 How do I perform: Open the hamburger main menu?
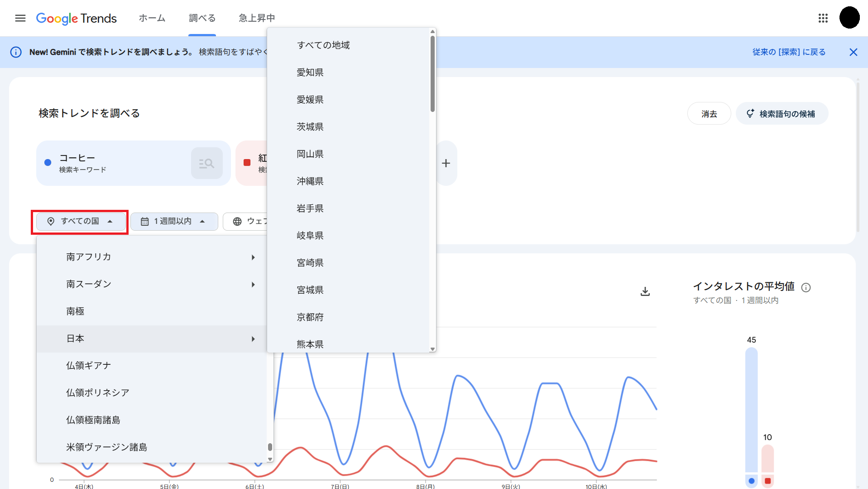tap(20, 18)
